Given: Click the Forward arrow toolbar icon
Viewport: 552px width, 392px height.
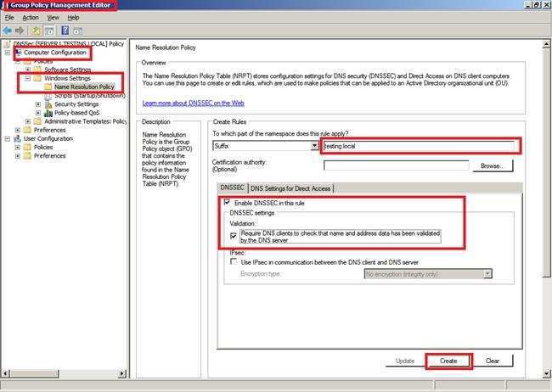Looking at the screenshot, I should click(x=20, y=31).
